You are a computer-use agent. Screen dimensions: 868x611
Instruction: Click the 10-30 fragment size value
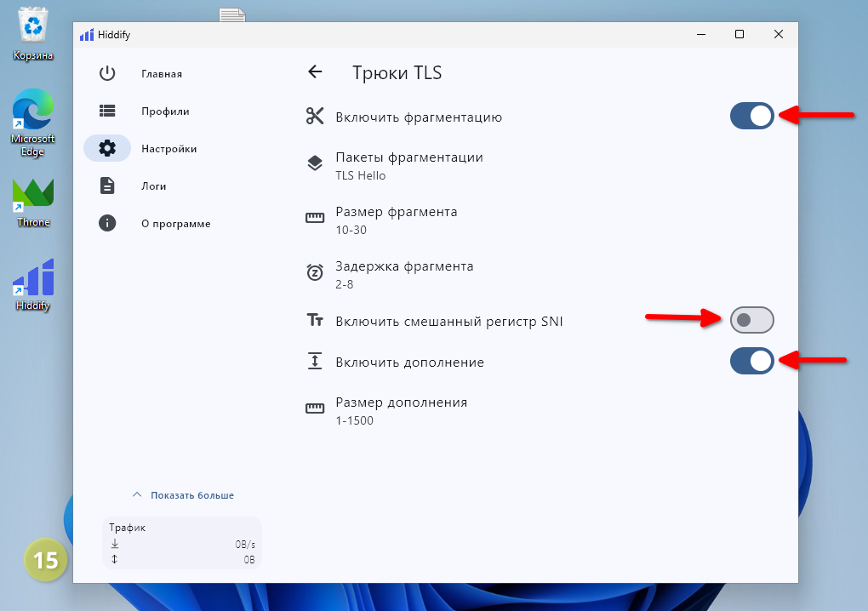pyautogui.click(x=351, y=230)
